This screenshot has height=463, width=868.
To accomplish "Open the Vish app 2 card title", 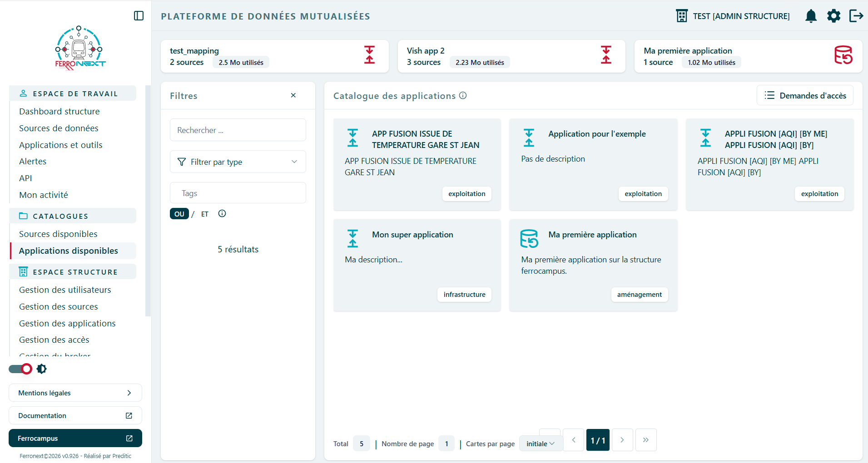I will (x=426, y=50).
